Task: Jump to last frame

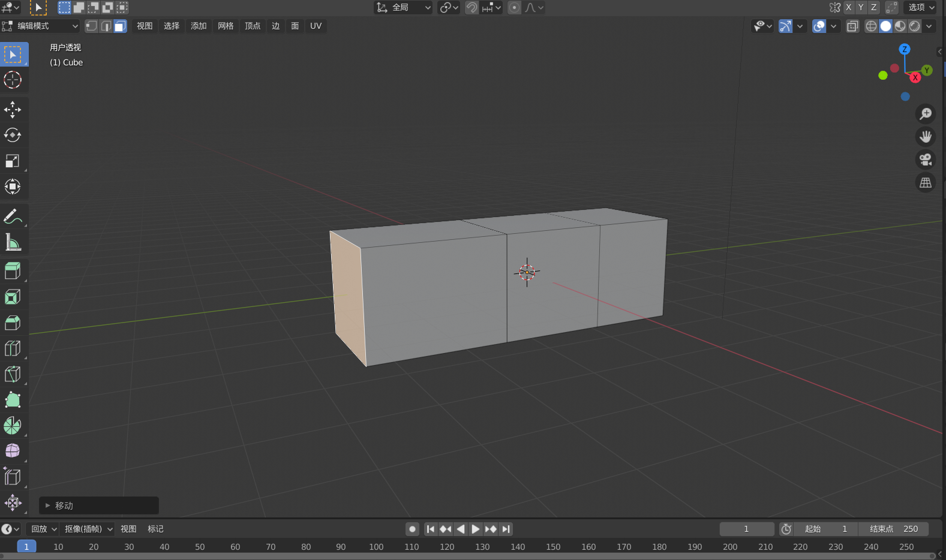Action: coord(506,529)
